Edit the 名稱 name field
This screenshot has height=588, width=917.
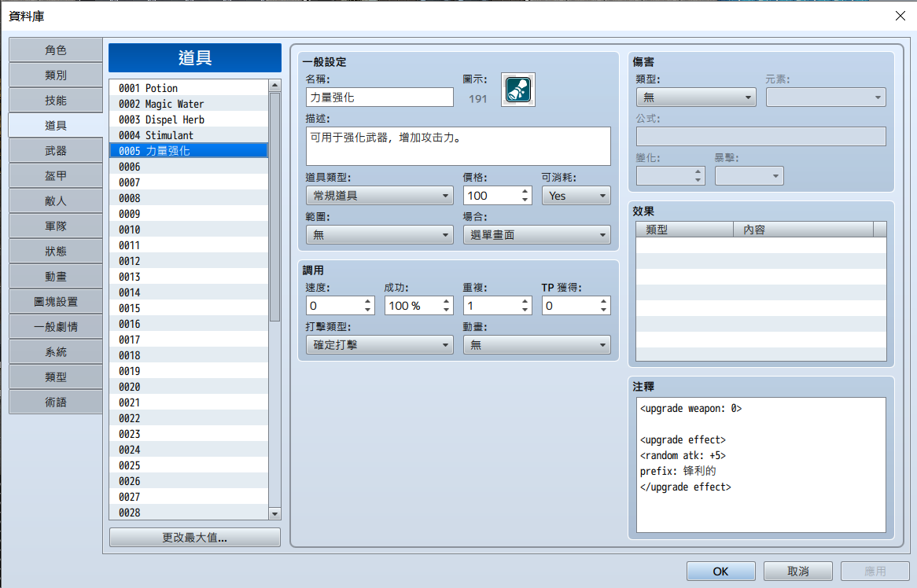(380, 97)
